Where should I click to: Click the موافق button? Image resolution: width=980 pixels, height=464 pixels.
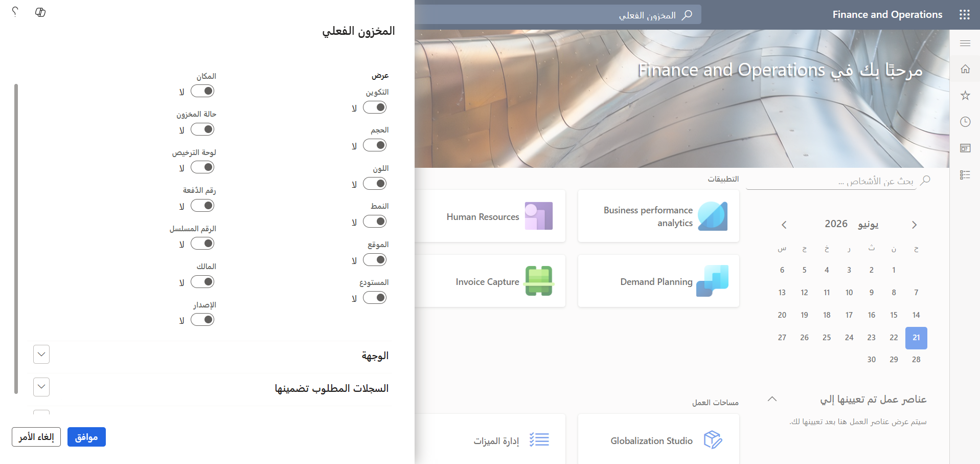pyautogui.click(x=86, y=437)
